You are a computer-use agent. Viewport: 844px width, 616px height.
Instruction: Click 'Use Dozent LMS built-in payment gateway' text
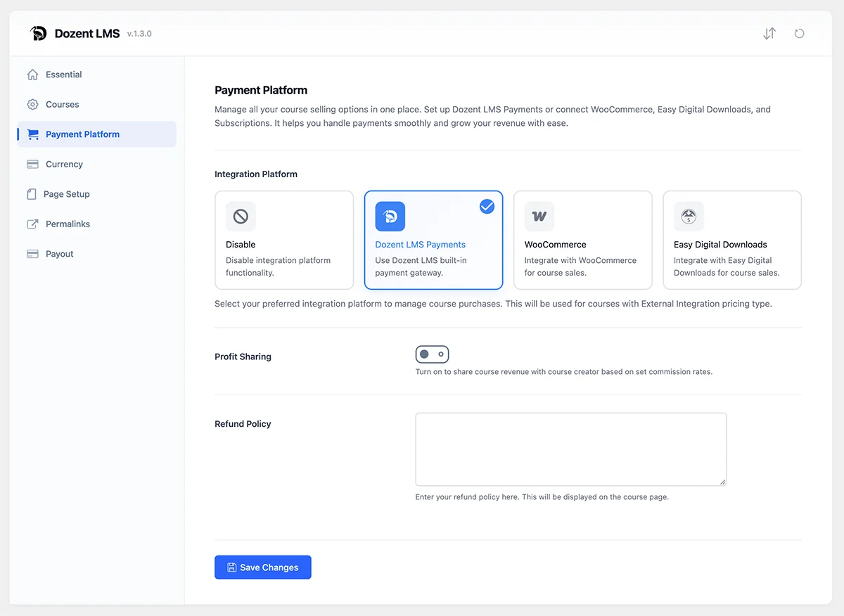pyautogui.click(x=421, y=267)
